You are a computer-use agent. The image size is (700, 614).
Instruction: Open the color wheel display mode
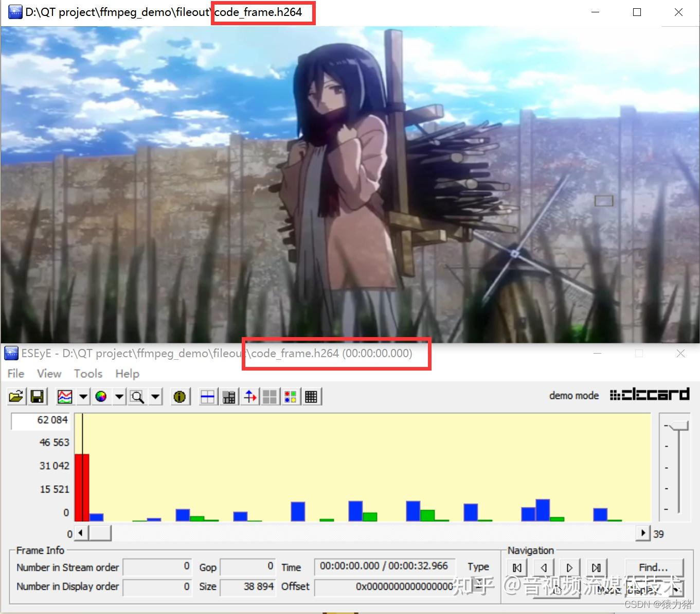(x=102, y=396)
